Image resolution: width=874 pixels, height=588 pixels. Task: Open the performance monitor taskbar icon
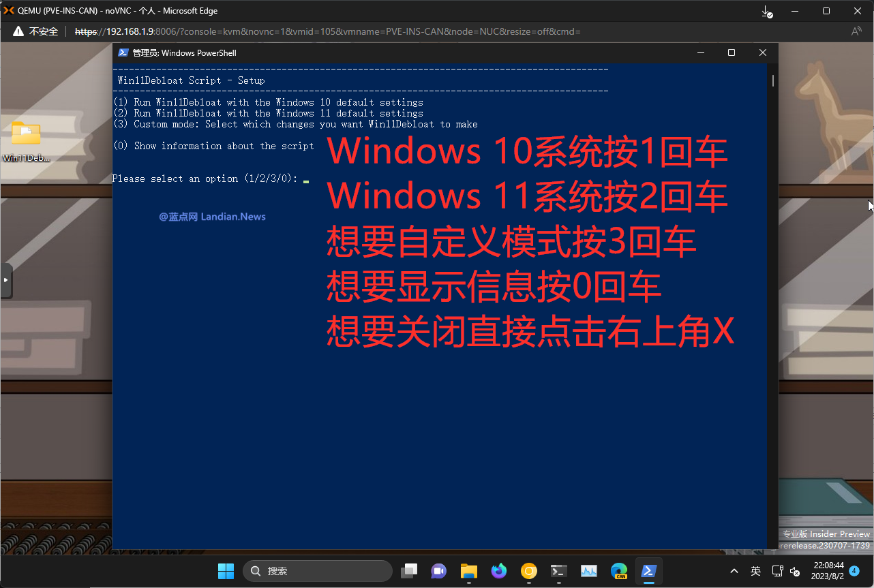pyautogui.click(x=589, y=571)
